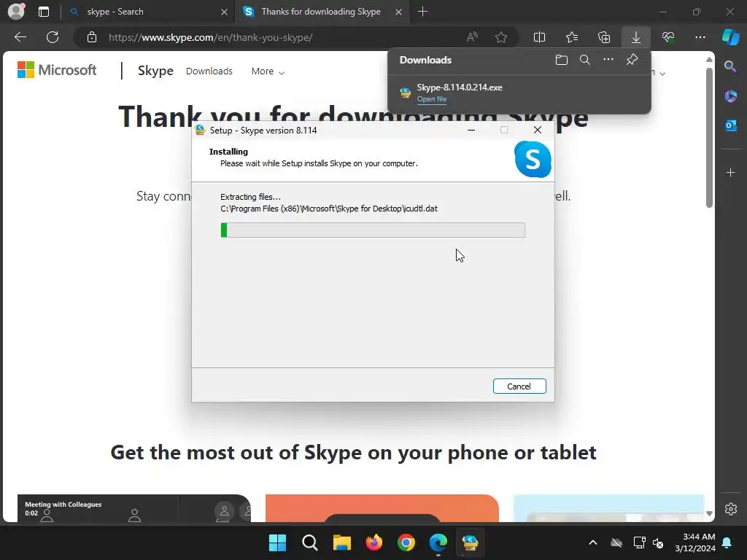This screenshot has width=747, height=560.
Task: Open the Windows Start menu
Action: pos(277,542)
